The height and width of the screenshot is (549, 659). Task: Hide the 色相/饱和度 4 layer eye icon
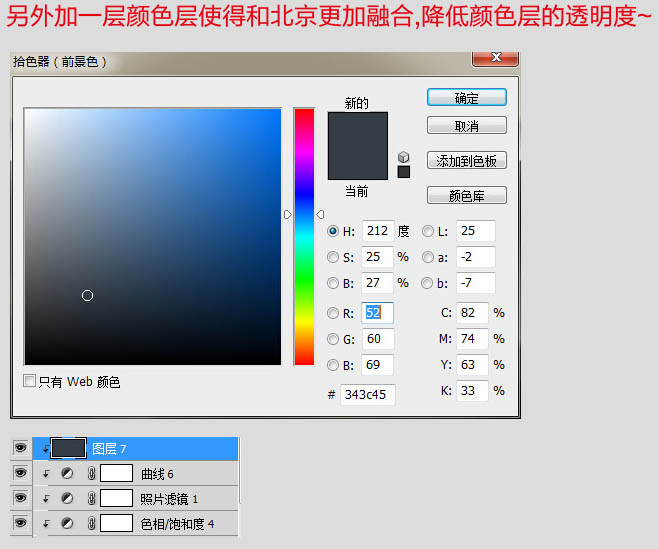tap(20, 523)
